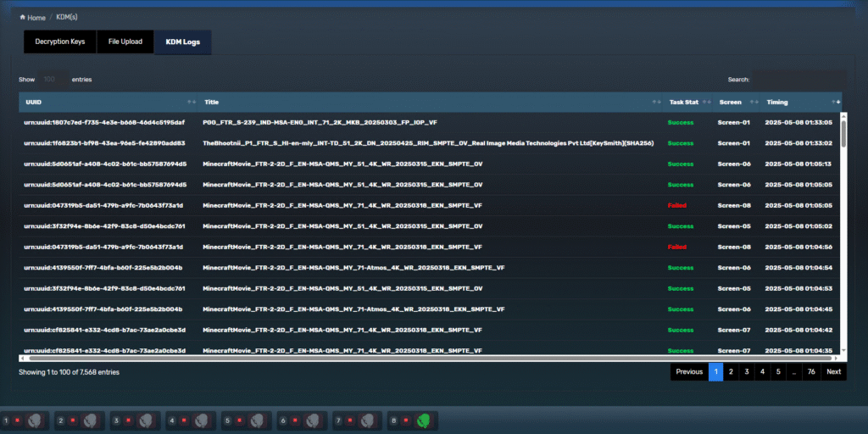Jump to page 76 in pagination

tap(811, 371)
